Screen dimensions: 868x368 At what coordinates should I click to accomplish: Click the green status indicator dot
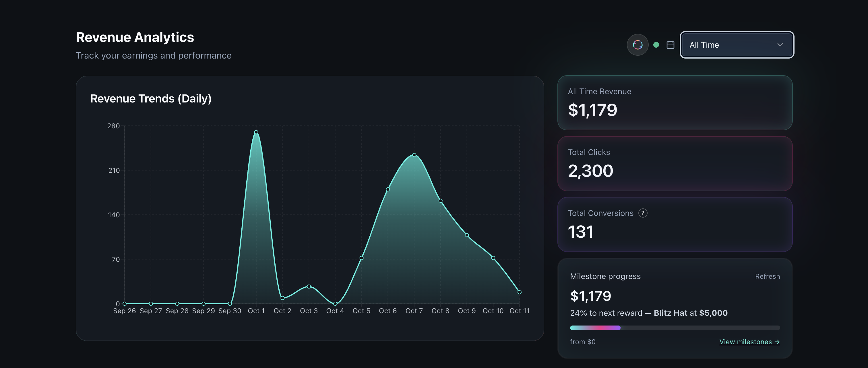pyautogui.click(x=656, y=44)
